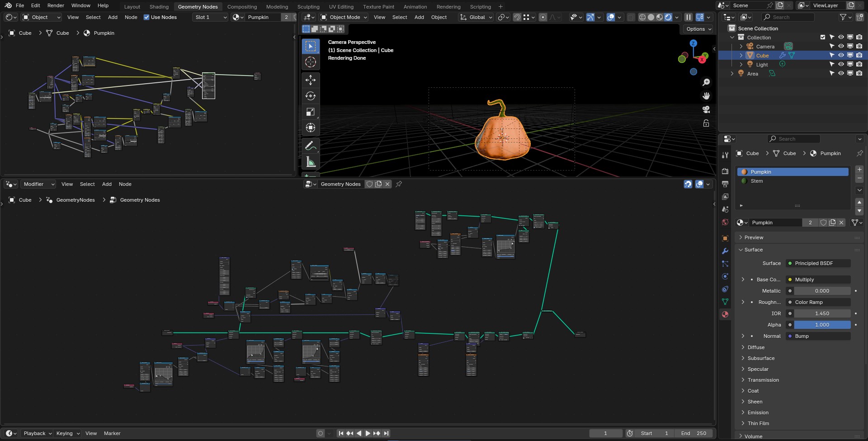Image resolution: width=868 pixels, height=441 pixels.
Task: Pin the Geometry Nodes tree
Action: coord(399,184)
